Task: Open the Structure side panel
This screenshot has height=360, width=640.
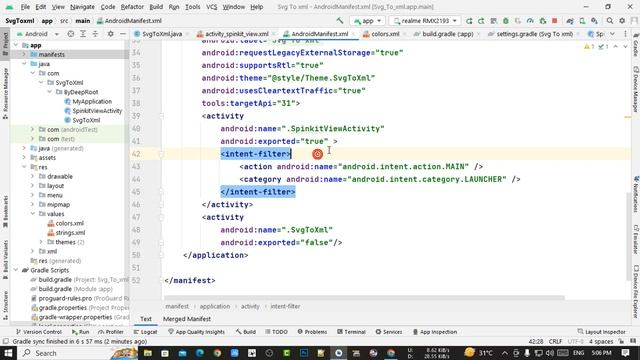Action: [x=5, y=304]
